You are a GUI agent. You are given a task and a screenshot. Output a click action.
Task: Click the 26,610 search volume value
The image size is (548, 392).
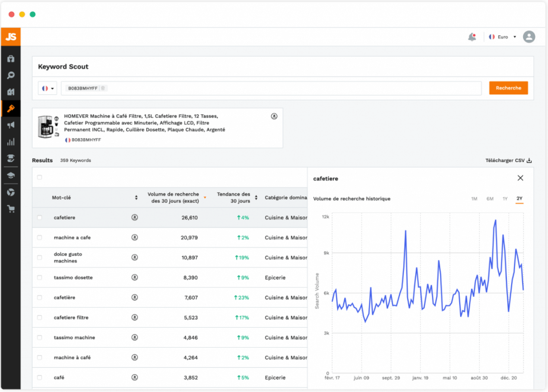pyautogui.click(x=190, y=218)
